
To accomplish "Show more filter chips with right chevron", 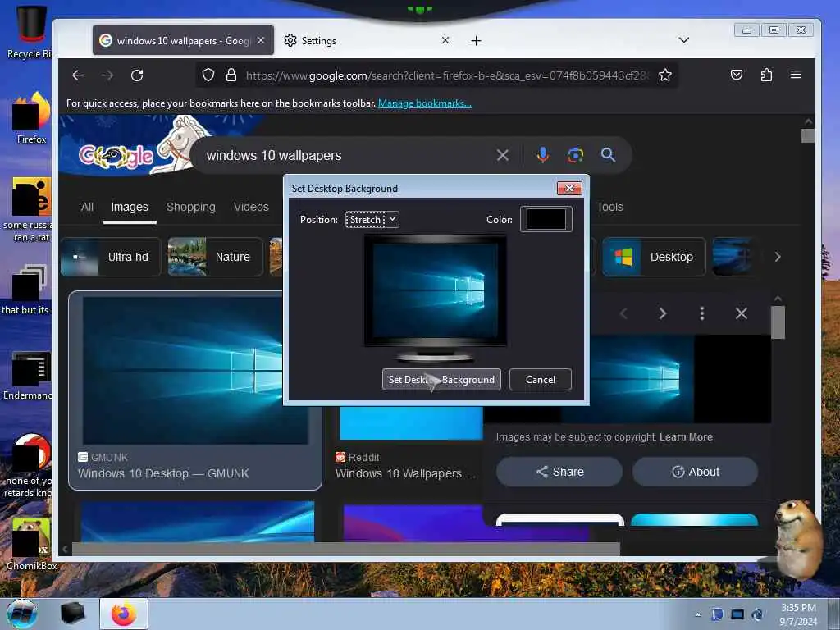I will click(778, 257).
